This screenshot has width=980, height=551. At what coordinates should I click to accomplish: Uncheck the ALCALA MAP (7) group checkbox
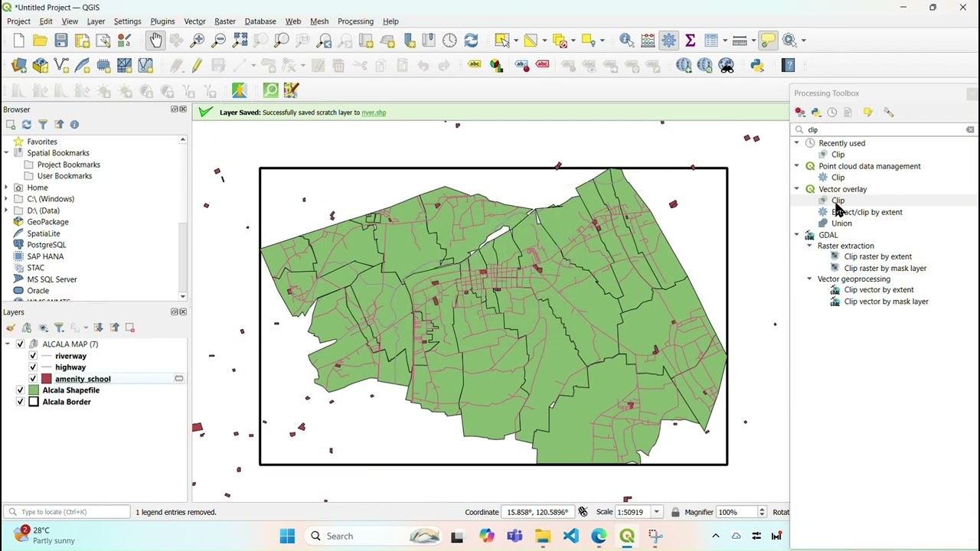21,344
